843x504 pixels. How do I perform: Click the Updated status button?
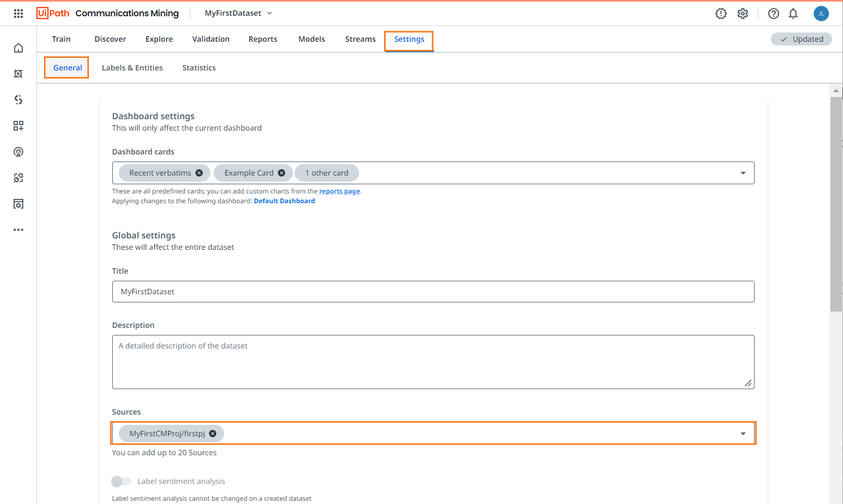point(801,39)
